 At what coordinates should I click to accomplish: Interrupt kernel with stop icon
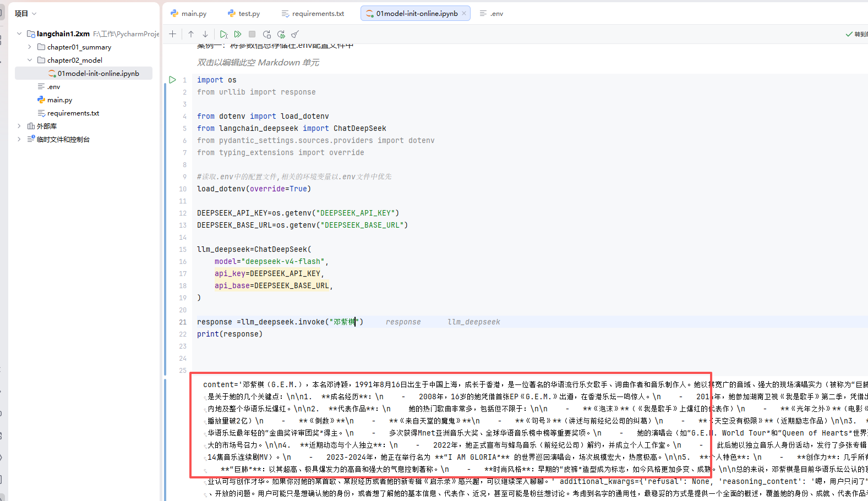tap(252, 34)
